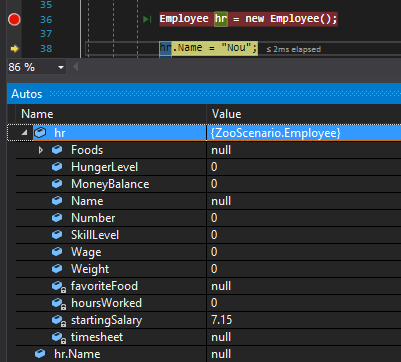The image size is (401, 362).
Task: Select the HungerLevel row
Action: (x=208, y=167)
